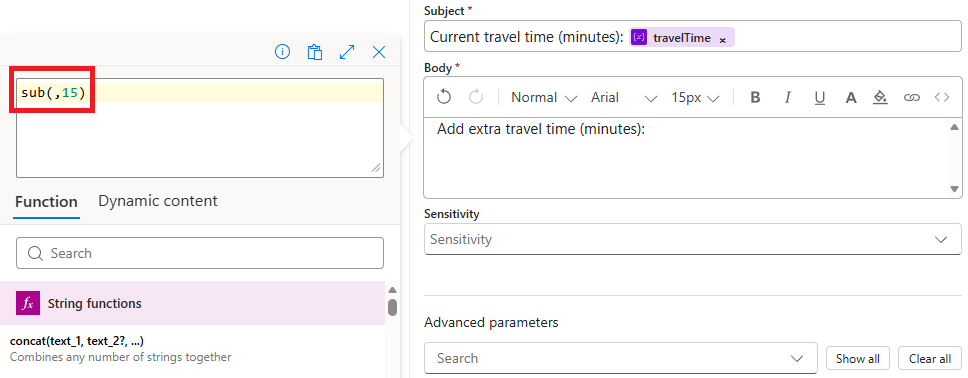Click into the Subject field text
Image resolution: width=968 pixels, height=378 pixels.
click(526, 37)
